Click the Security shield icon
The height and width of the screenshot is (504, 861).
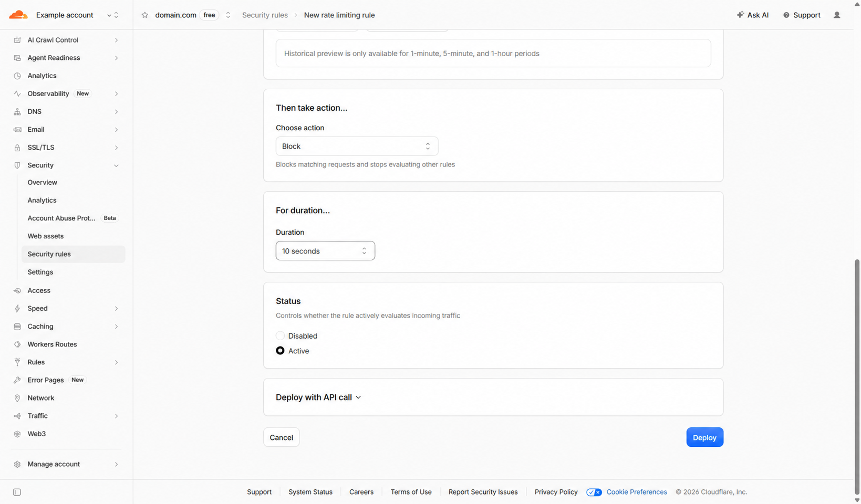17,165
